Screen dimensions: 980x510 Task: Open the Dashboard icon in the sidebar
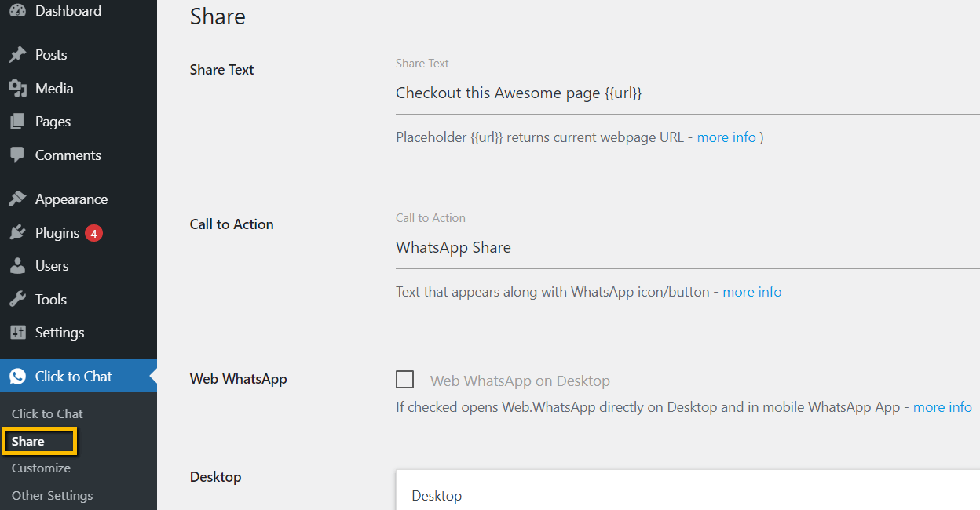pyautogui.click(x=17, y=11)
